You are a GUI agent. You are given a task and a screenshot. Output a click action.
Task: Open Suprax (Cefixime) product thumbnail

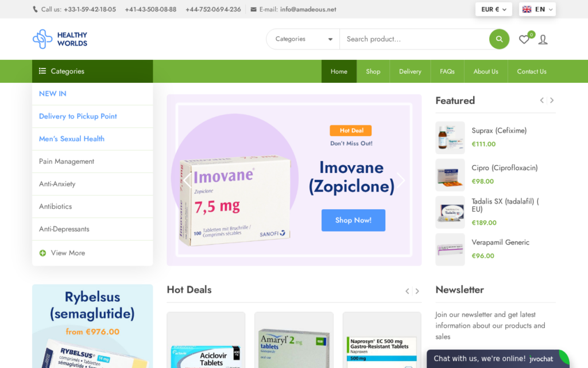coord(450,137)
